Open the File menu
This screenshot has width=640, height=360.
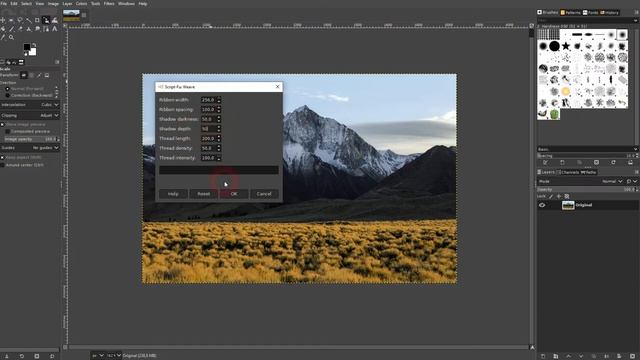click(4, 3)
